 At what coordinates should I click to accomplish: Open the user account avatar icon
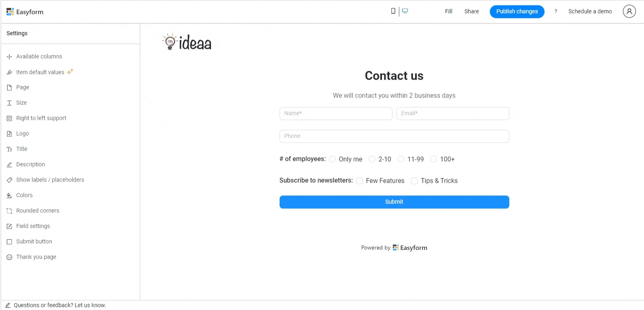click(x=629, y=11)
